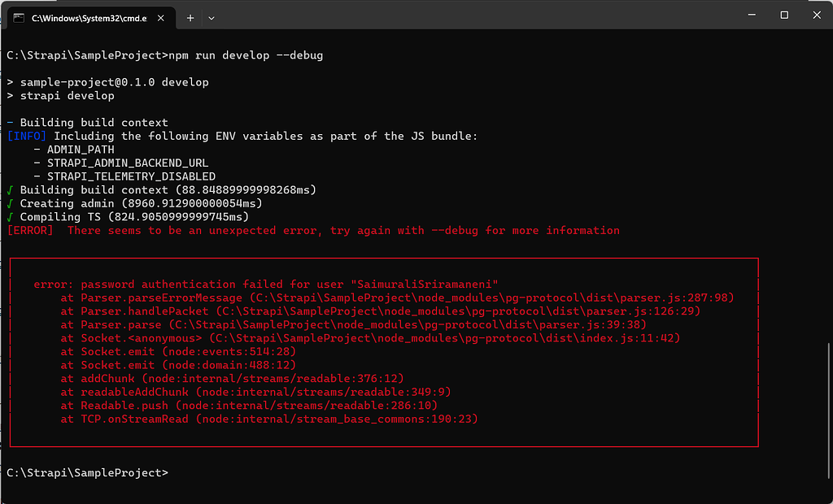This screenshot has height=504, width=833.
Task: Click the npm run develop --debug command line
Action: coord(244,55)
